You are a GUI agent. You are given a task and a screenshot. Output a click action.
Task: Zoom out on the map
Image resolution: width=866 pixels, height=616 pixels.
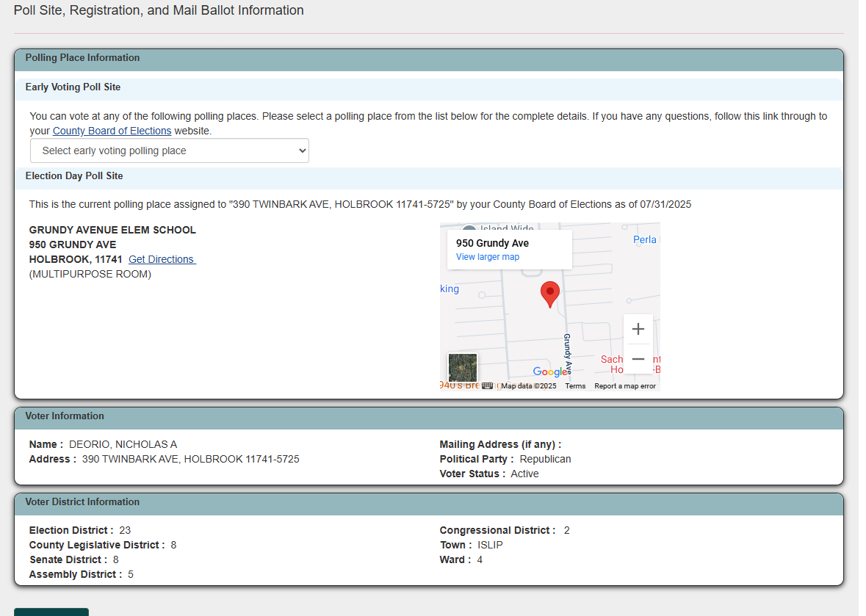[638, 359]
